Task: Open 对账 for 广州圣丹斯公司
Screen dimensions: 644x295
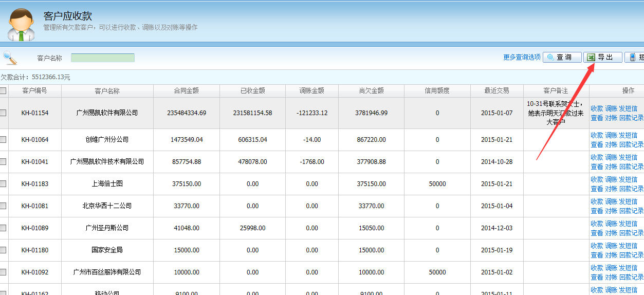Action: [611, 233]
